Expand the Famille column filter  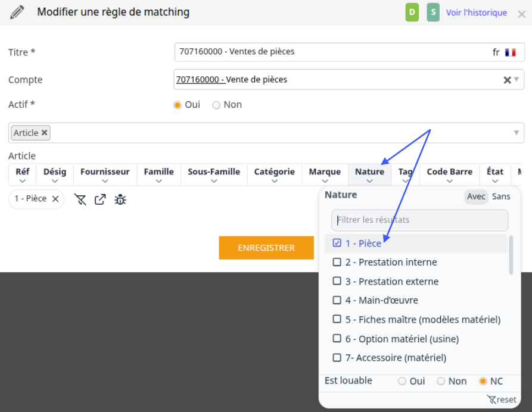(159, 175)
